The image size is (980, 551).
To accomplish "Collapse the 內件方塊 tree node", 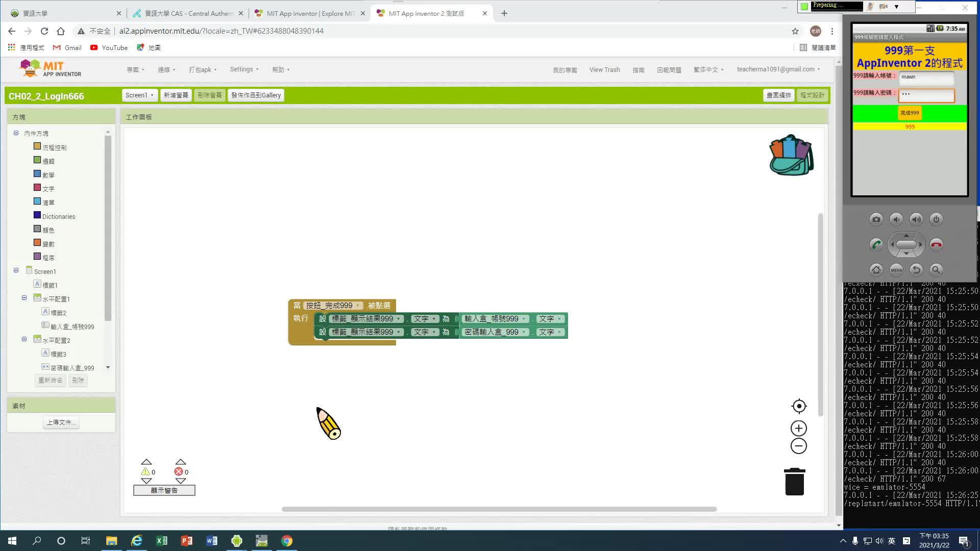I will 16,133.
